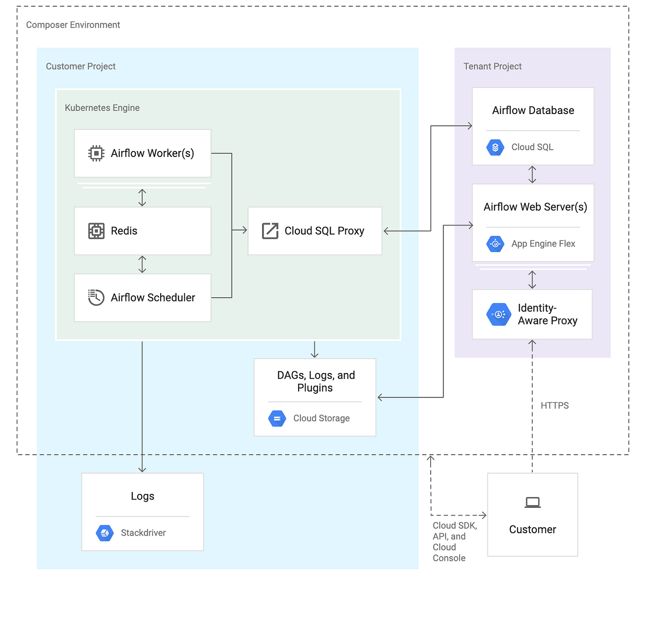Select the Identity-Aware Proxy label
Image resolution: width=672 pixels, height=626 pixels.
[x=547, y=314]
